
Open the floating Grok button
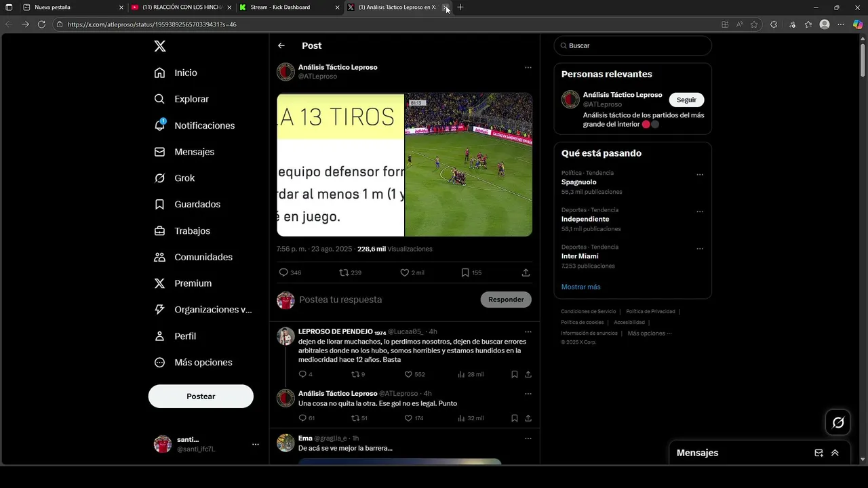point(838,422)
